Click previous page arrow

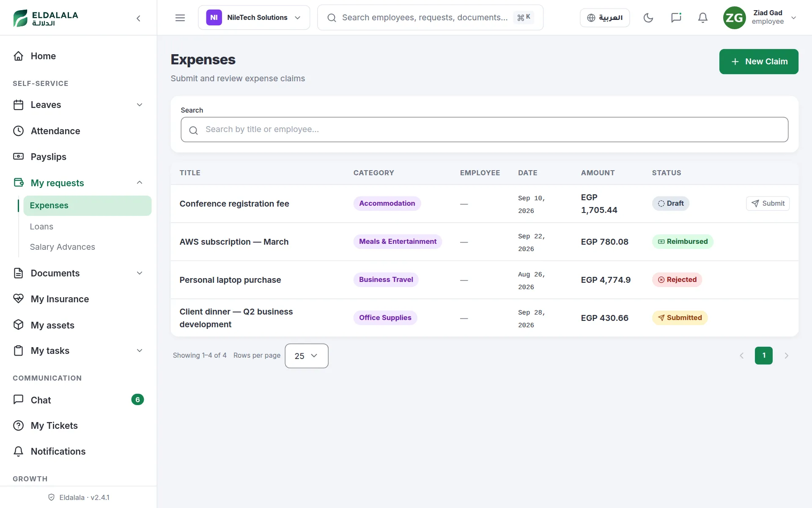click(x=741, y=356)
